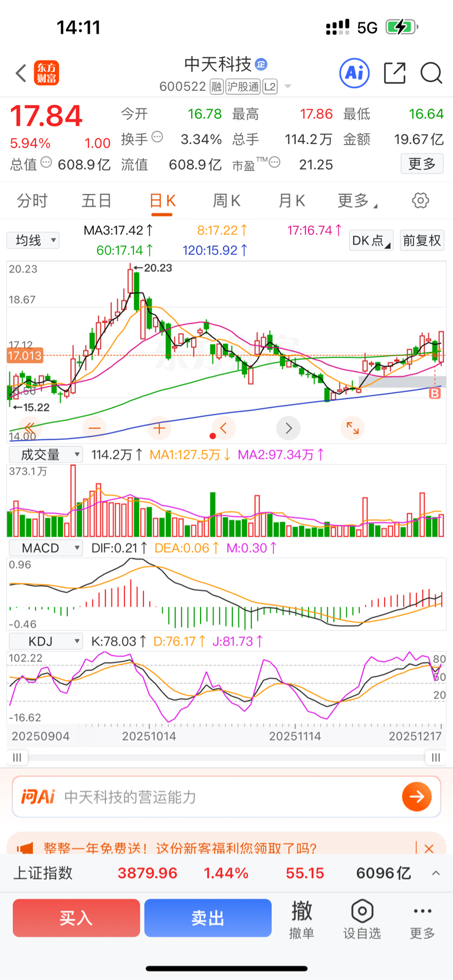
Task: Move chart left with orange arrow
Action: point(224,428)
